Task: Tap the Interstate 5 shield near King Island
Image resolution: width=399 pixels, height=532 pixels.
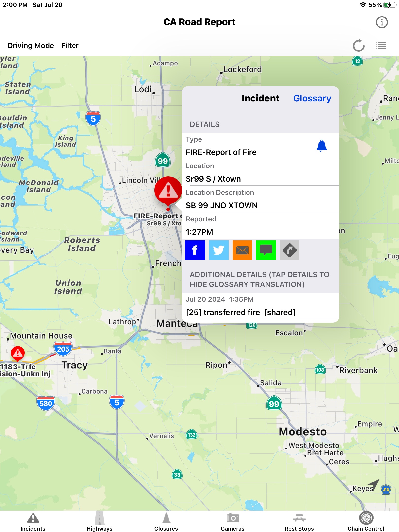Action: tap(93, 119)
